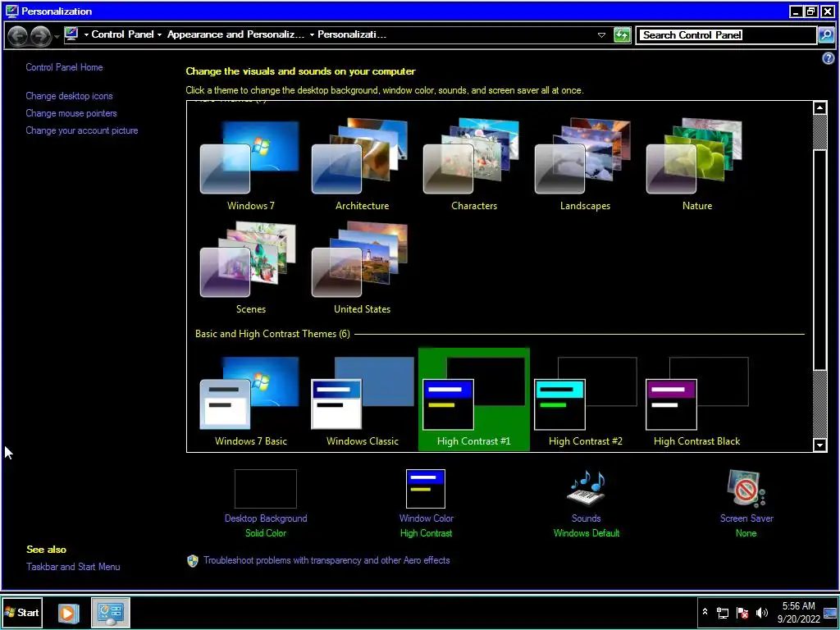This screenshot has height=630, width=840.
Task: Open the Window Color icon
Action: (426, 489)
